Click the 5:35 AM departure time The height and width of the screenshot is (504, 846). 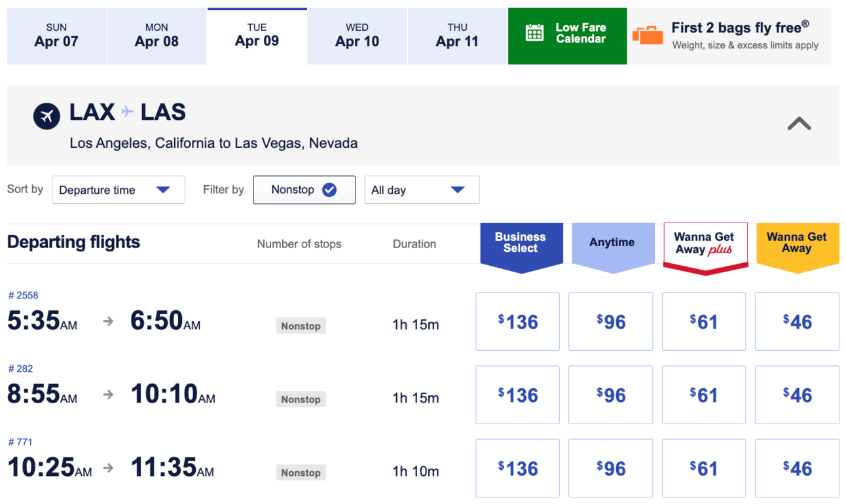point(42,321)
